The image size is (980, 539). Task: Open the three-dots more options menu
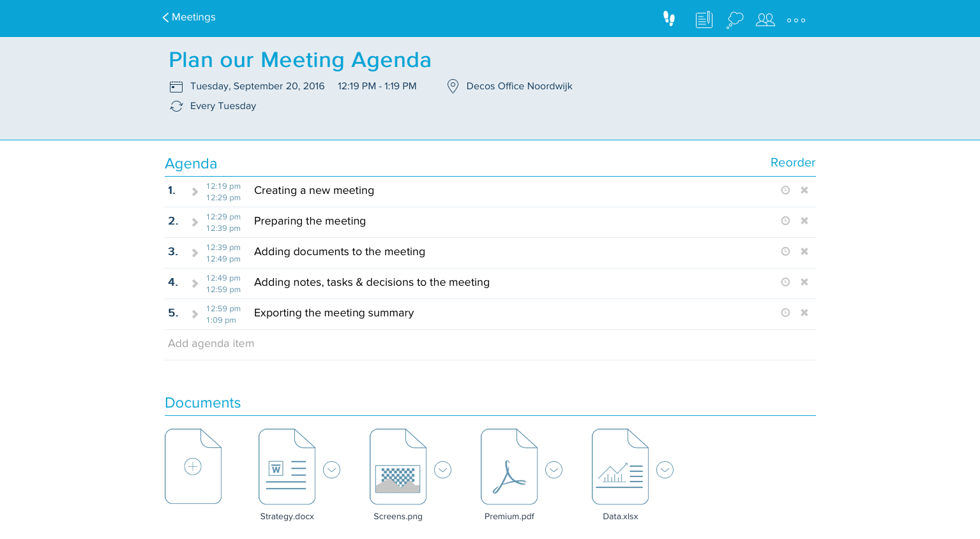click(x=796, y=20)
